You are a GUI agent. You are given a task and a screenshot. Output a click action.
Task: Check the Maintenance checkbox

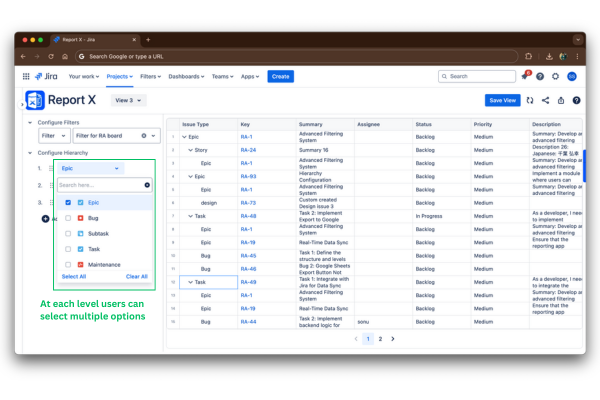(68, 264)
